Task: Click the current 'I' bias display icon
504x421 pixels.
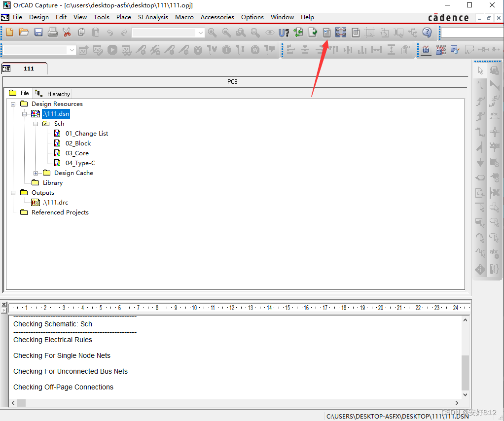Action: pyautogui.click(x=227, y=50)
